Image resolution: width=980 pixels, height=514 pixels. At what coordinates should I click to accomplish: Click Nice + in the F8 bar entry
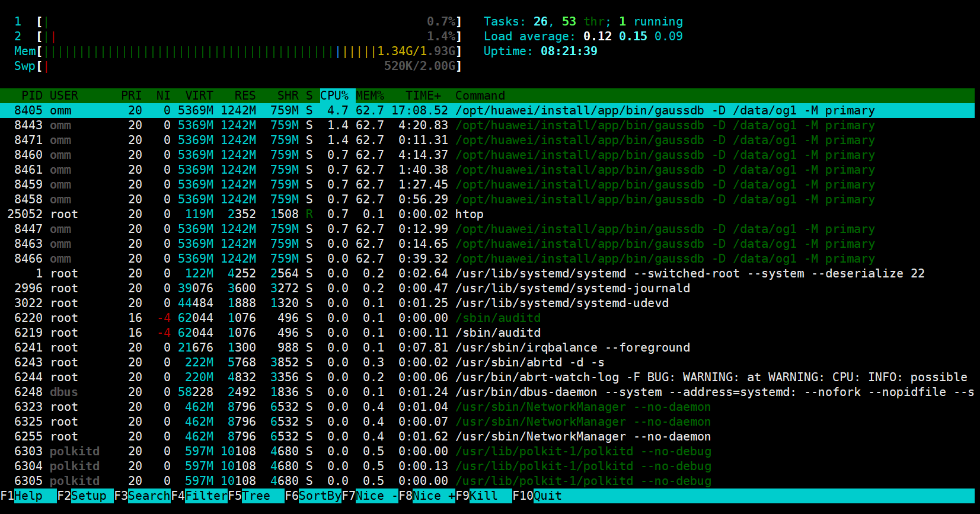click(x=427, y=496)
